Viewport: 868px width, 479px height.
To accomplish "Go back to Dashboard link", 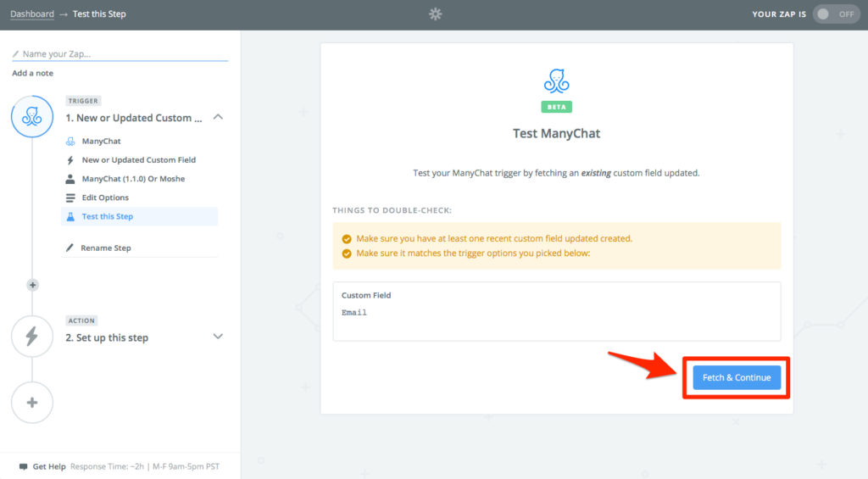I will click(32, 14).
